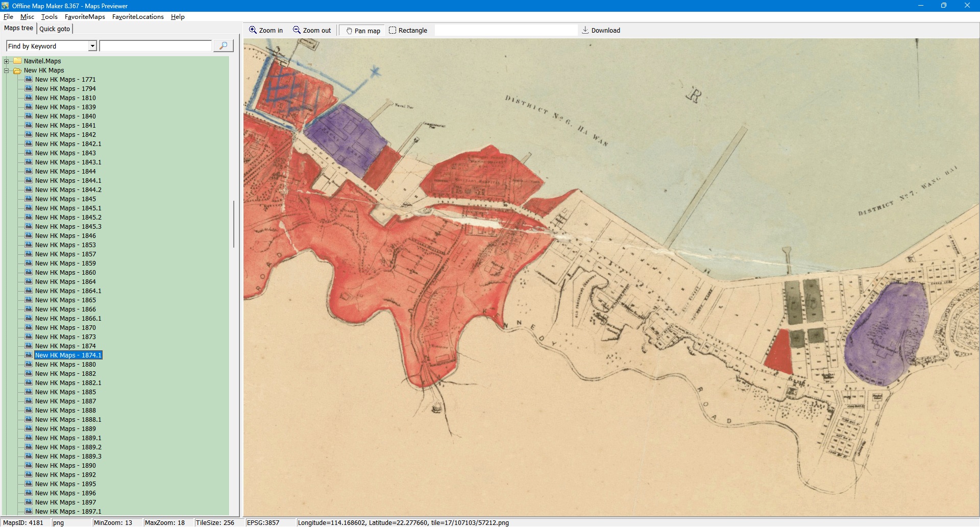
Task: Expand the Navitel.Maps tree node
Action: click(7, 61)
